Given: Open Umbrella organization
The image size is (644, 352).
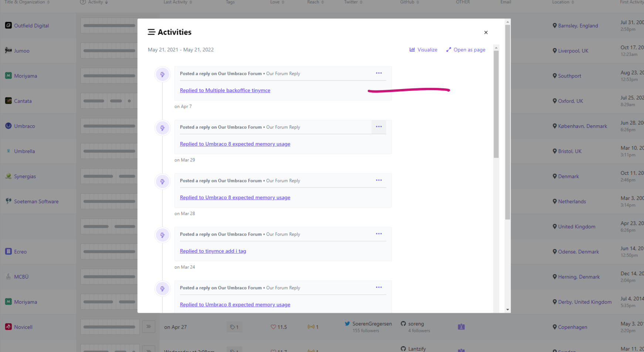Looking at the screenshot, I should (x=24, y=151).
